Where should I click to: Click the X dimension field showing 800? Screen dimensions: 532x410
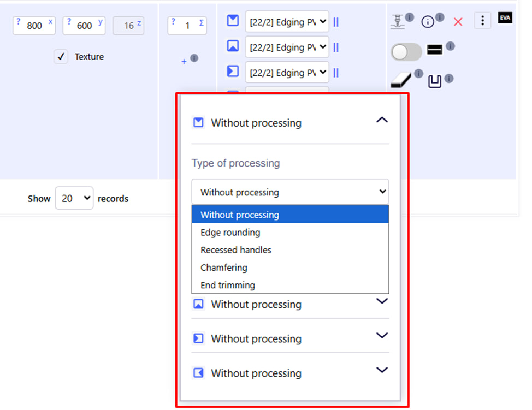pyautogui.click(x=34, y=26)
